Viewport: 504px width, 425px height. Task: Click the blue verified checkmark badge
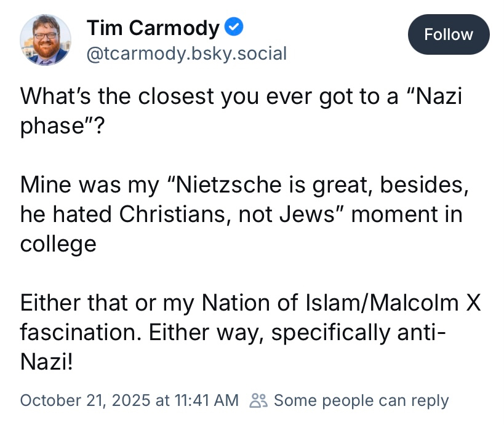236,28
